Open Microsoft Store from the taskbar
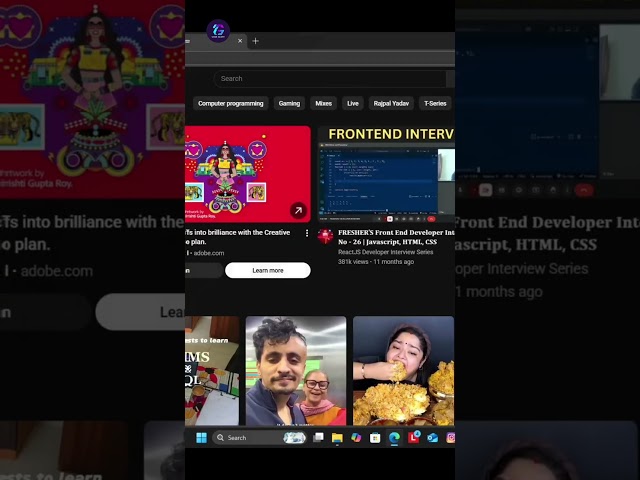This screenshot has width=640, height=480. 375,438
